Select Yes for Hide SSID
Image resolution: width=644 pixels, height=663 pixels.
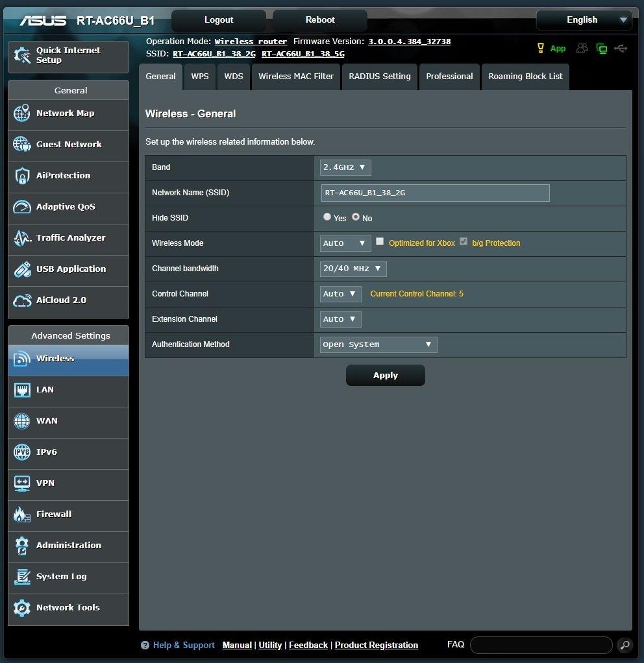pos(327,217)
